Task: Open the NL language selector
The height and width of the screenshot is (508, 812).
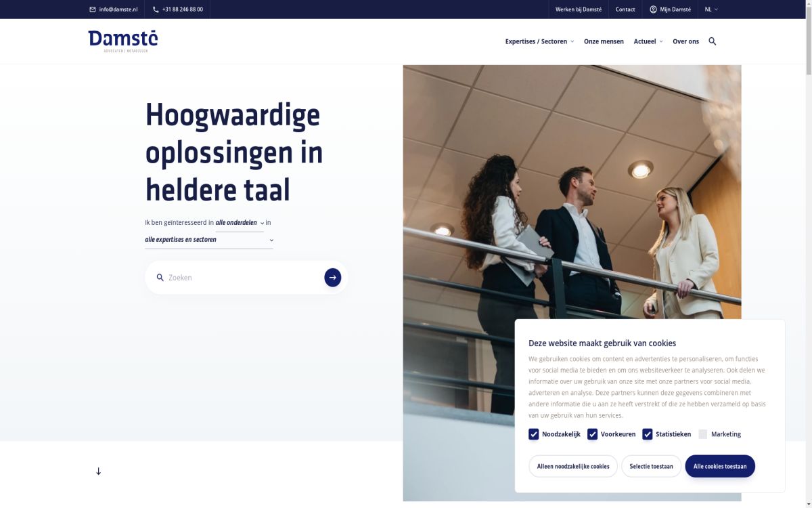Action: click(x=711, y=9)
